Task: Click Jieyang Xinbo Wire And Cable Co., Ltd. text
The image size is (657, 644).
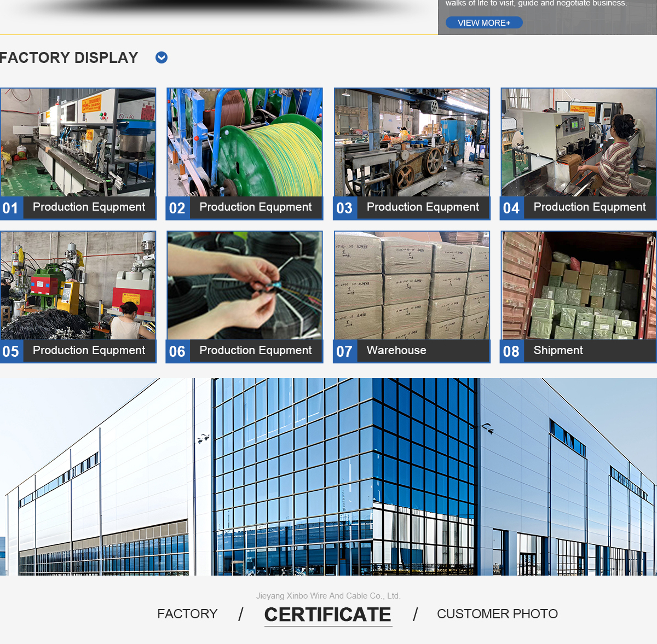Action: (328, 596)
